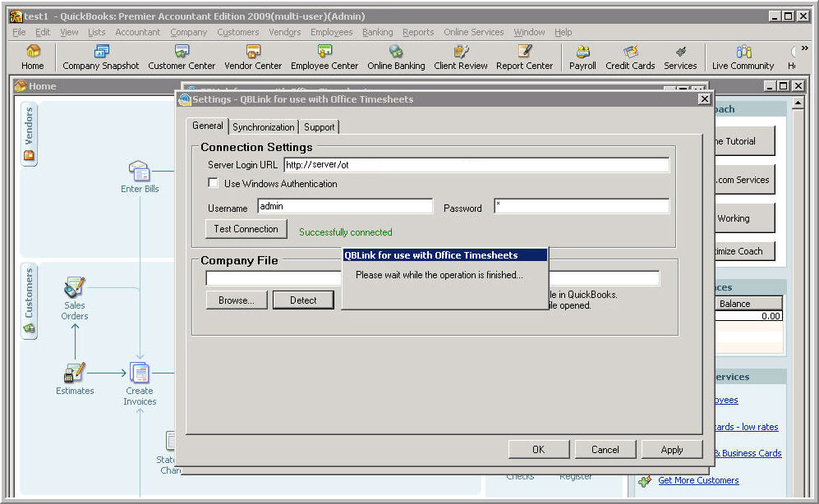Click Apply in Settings dialog
The height and width of the screenshot is (504, 819).
672,449
